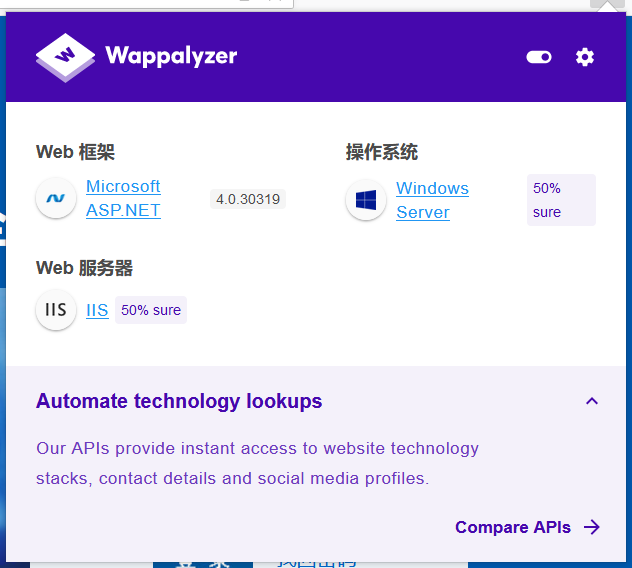Click the Windows Server logo icon
This screenshot has height=568, width=632.
366,200
